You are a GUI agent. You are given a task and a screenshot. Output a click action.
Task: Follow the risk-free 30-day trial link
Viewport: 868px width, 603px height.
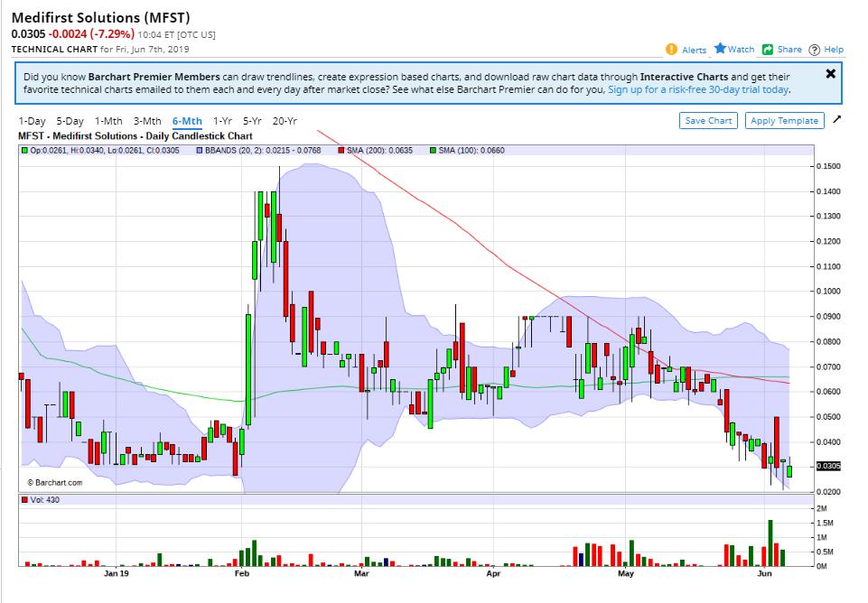coord(698,89)
